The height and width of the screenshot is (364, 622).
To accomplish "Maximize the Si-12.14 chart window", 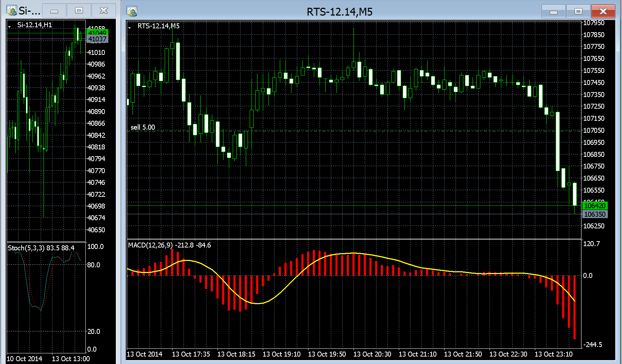I will pyautogui.click(x=79, y=11).
